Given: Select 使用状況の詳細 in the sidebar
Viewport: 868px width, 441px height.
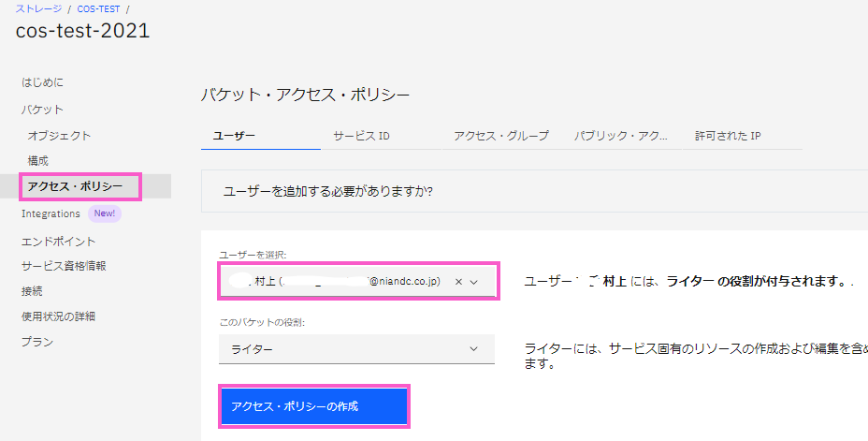Looking at the screenshot, I should [x=58, y=316].
